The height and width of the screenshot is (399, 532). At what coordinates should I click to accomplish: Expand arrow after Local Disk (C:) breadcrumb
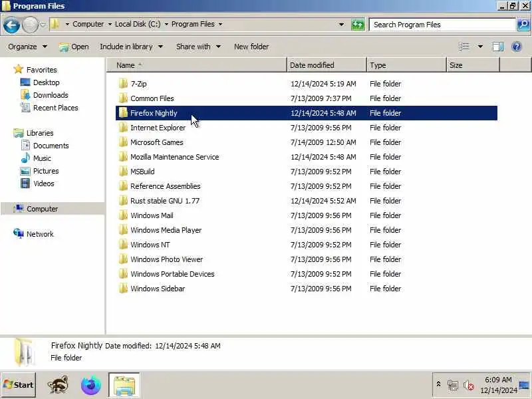pos(166,24)
